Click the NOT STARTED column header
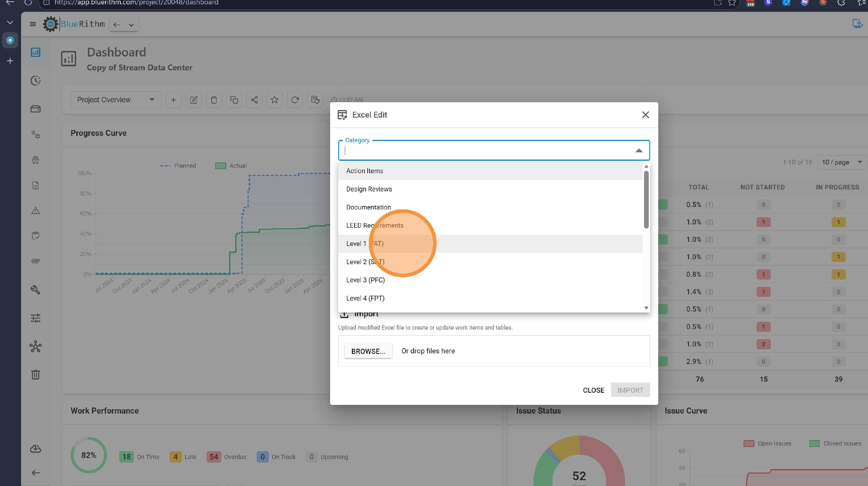This screenshot has width=868, height=486. coord(762,187)
